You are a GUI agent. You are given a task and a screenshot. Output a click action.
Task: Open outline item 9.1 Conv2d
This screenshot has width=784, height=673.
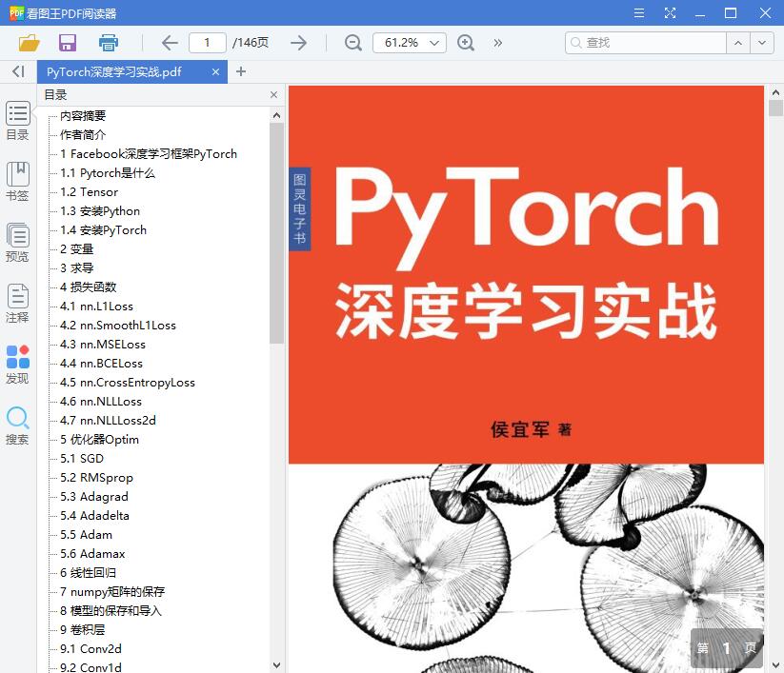tap(90, 648)
